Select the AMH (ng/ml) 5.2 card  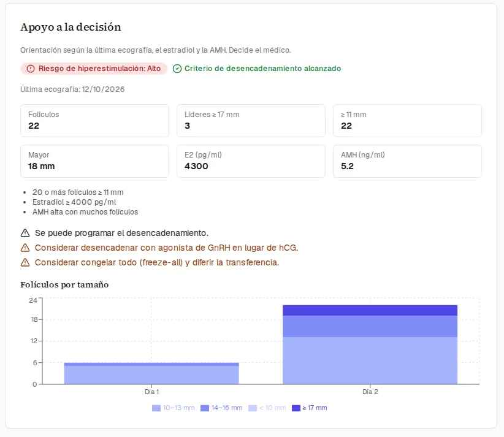(x=407, y=161)
